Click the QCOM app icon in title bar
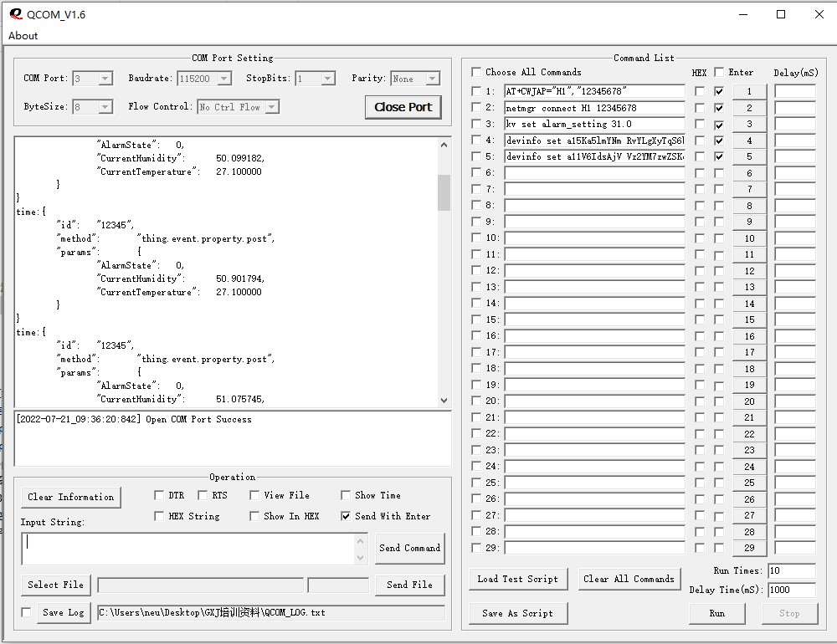Screen dimensions: 837x644 (x=16, y=14)
